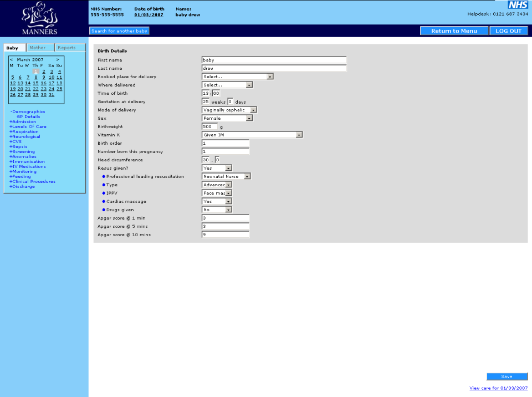Expand the Discharge section
Screen dimensions: 532x397
pyautogui.click(x=22, y=186)
